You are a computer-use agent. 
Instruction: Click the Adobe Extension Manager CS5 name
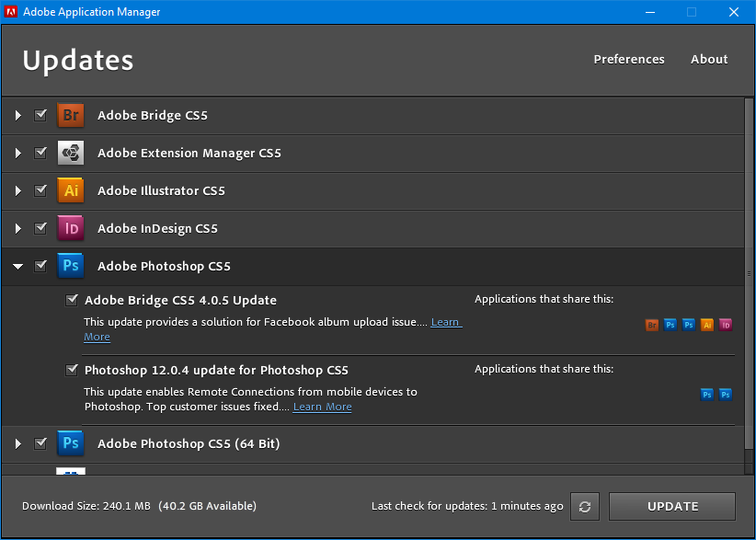(x=189, y=154)
